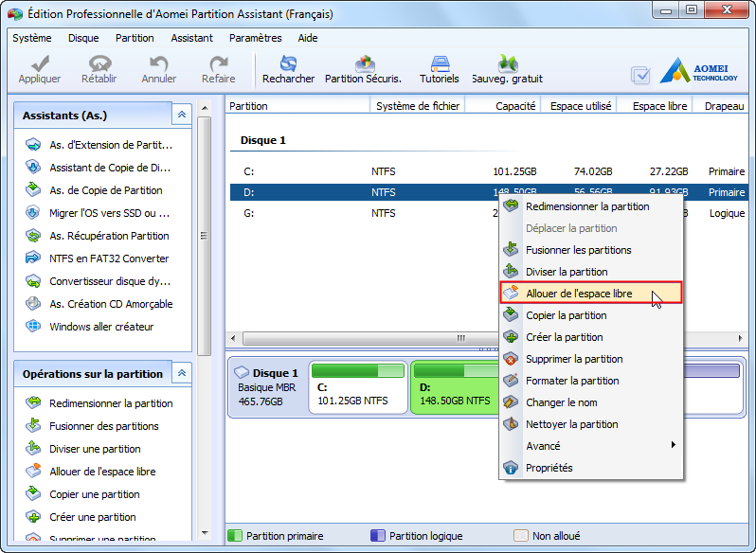Open Windows aller créateur wizard
The width and height of the screenshot is (756, 553).
(x=90, y=327)
